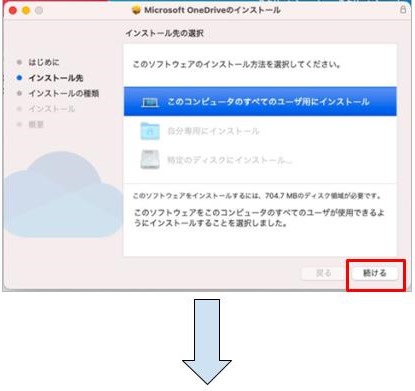This screenshot has height=391, width=415.
Task: Click the package icon beside the window title
Action: 136,10
